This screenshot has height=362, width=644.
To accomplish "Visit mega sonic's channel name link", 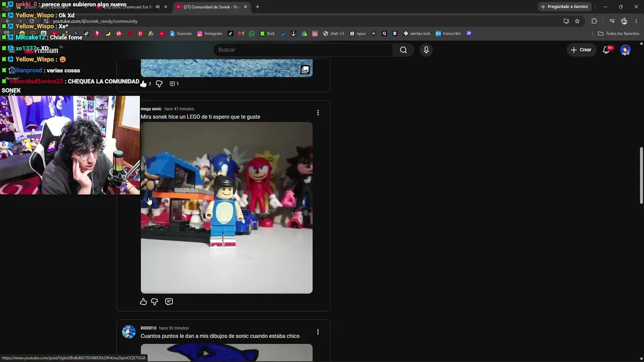I will coord(151,109).
